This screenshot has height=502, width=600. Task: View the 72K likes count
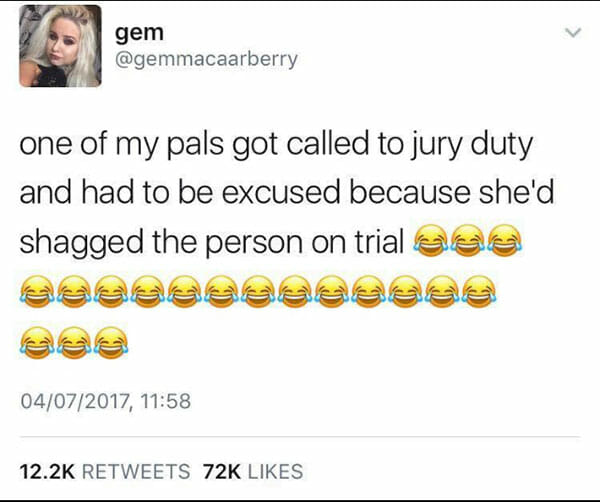(x=222, y=471)
